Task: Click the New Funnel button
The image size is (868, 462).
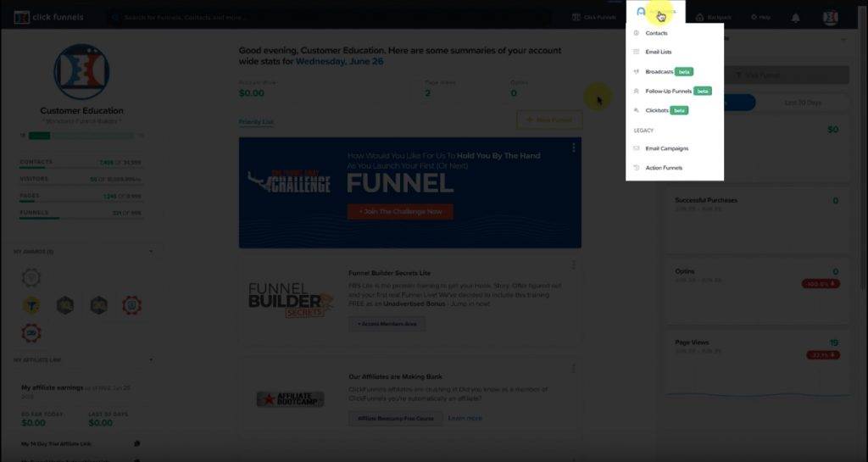Action: (549, 120)
